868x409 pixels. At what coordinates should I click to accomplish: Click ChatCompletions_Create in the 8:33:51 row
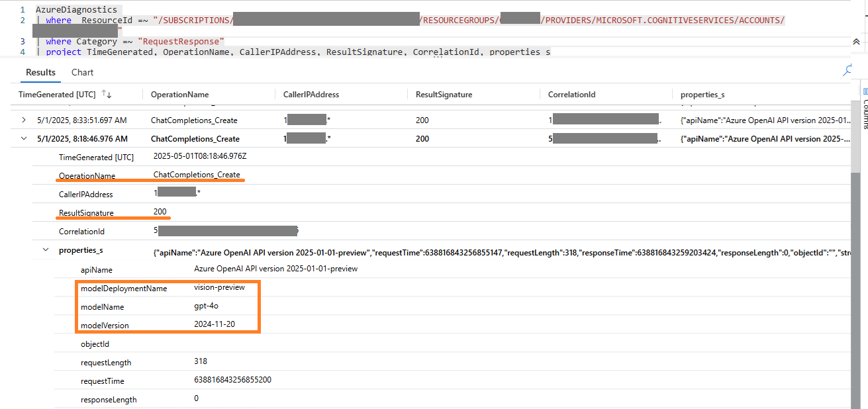pyautogui.click(x=194, y=120)
